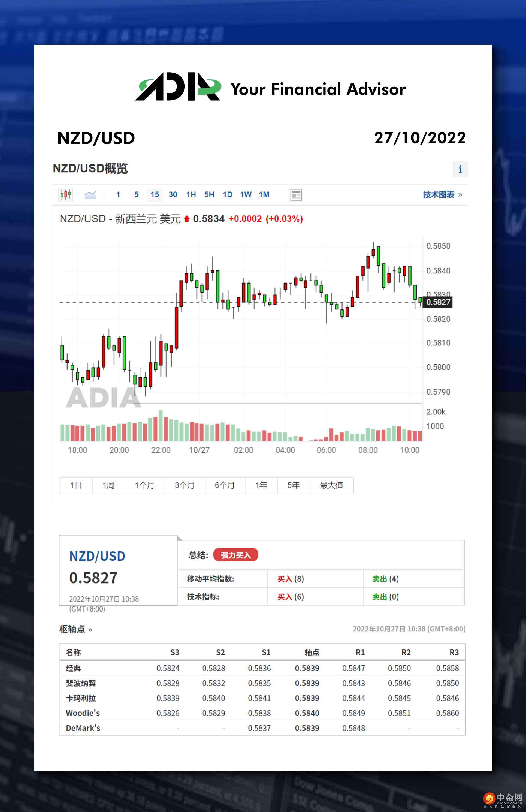
Task: Click current price marker 0.5827 on axis
Action: [x=437, y=302]
